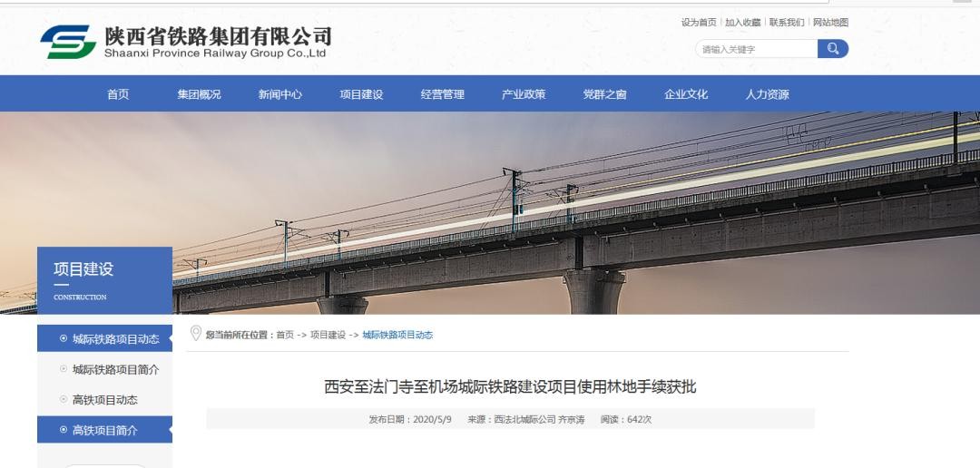Open the 首页 navigation menu item
The image size is (980, 468).
coord(118,94)
